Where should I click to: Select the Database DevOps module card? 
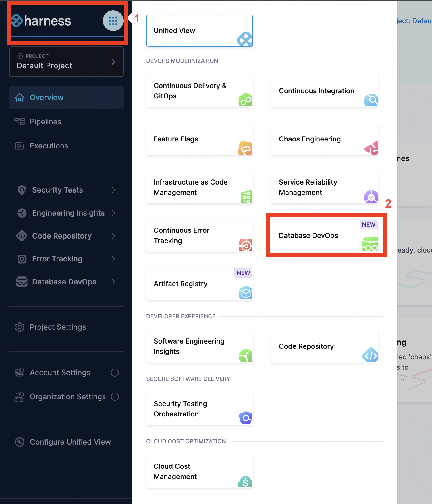tap(325, 235)
